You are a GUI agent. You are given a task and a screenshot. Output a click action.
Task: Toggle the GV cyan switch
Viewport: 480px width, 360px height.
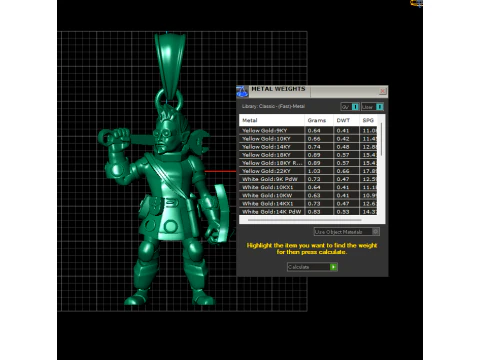(355, 107)
